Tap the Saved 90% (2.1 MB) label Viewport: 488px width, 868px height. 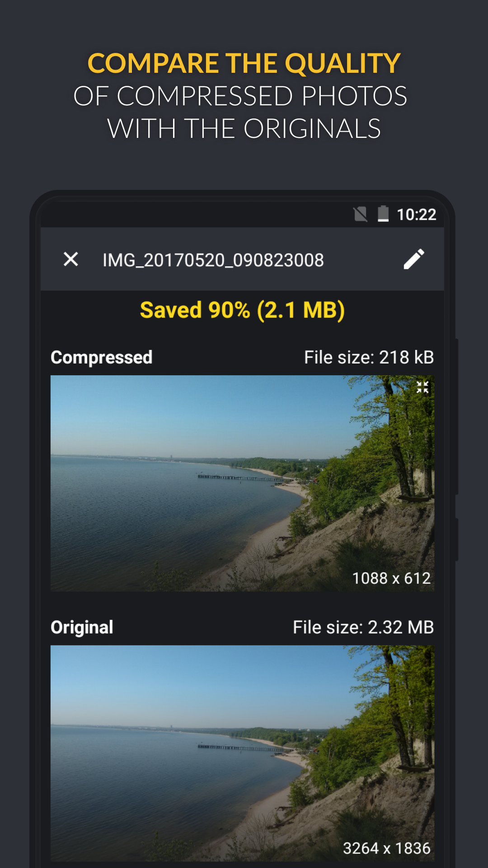pos(242,310)
